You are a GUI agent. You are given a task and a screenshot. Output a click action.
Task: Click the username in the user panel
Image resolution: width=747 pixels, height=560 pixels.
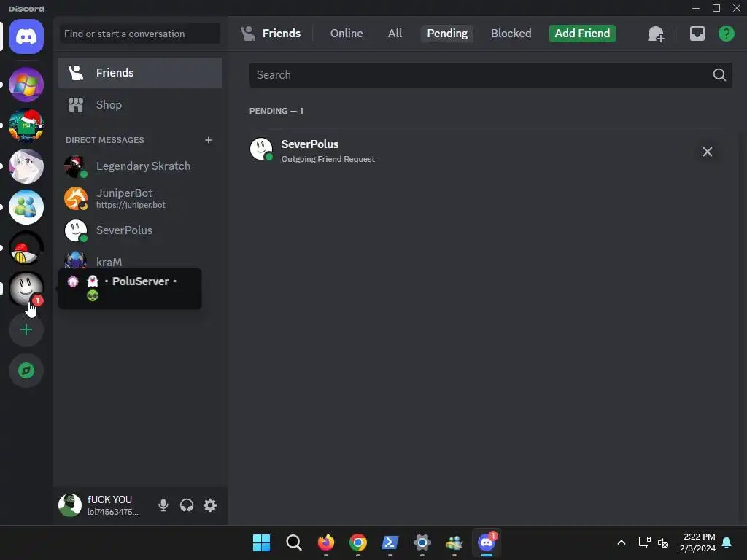click(109, 499)
